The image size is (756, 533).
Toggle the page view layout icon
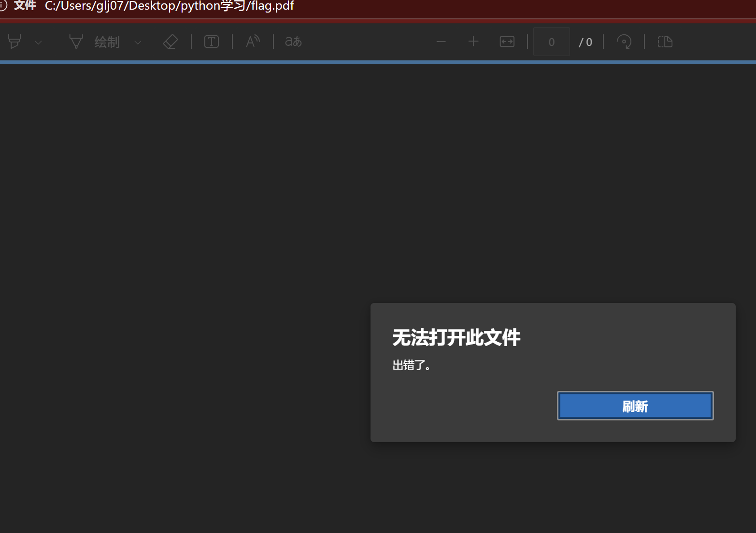[x=665, y=42]
